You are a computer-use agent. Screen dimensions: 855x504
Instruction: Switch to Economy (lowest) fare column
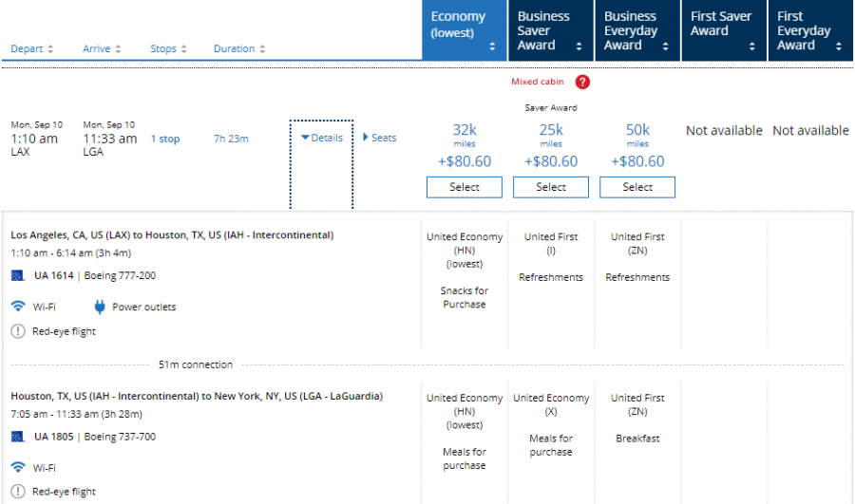[x=465, y=30]
